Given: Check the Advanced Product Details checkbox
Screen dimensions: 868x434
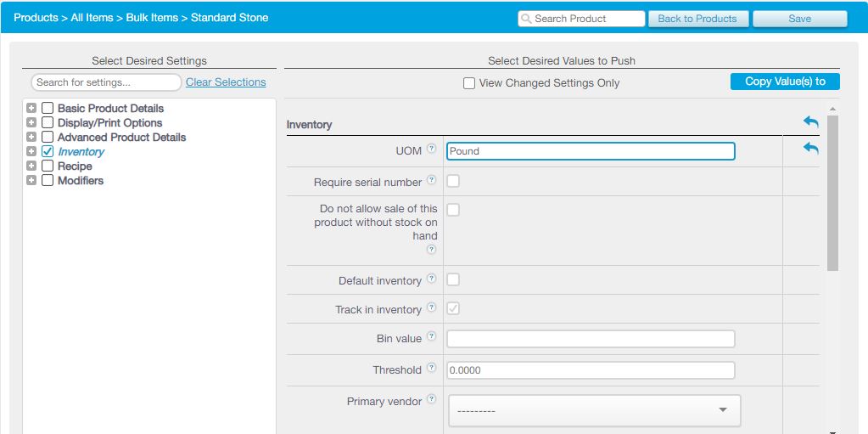Looking at the screenshot, I should 48,137.
